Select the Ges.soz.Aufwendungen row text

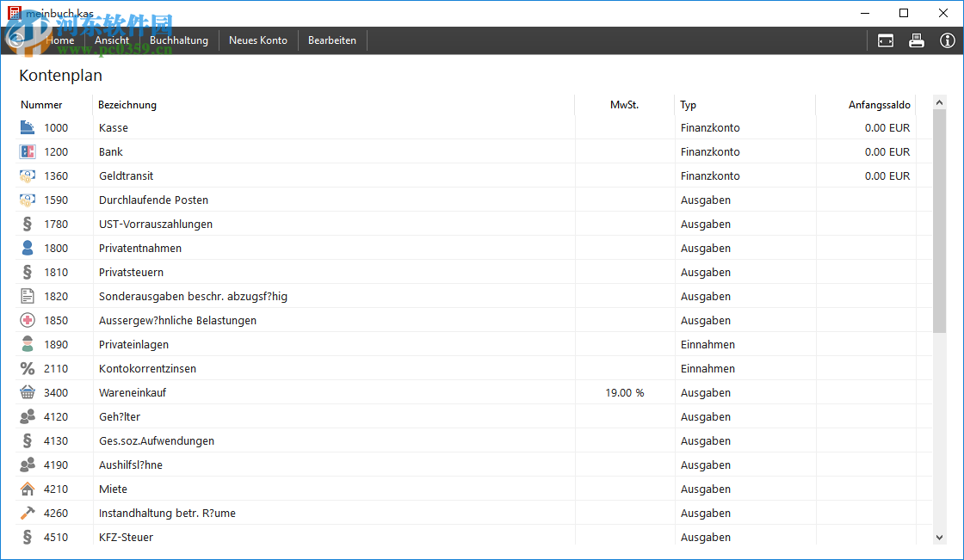click(x=157, y=440)
